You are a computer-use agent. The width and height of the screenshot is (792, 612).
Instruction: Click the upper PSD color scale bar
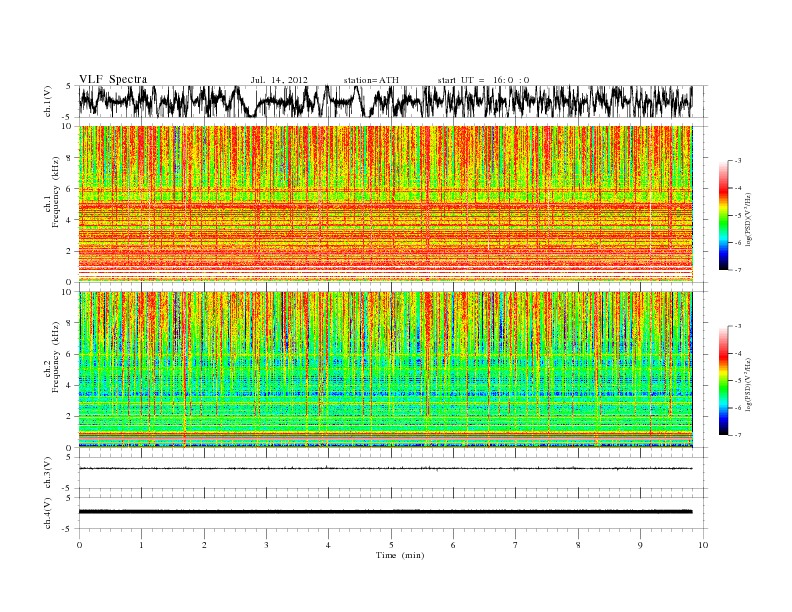[x=723, y=215]
